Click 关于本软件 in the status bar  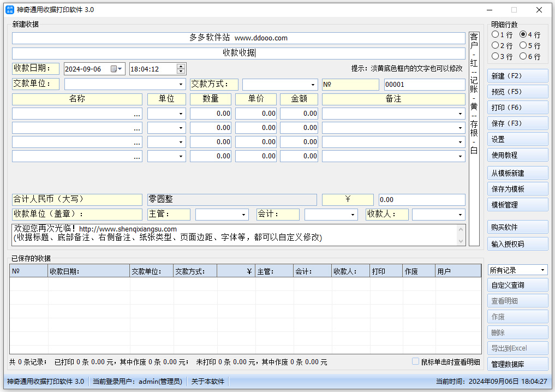click(x=207, y=382)
